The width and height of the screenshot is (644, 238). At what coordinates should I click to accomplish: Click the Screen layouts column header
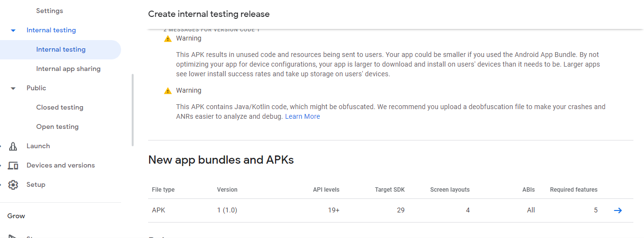[x=450, y=190]
